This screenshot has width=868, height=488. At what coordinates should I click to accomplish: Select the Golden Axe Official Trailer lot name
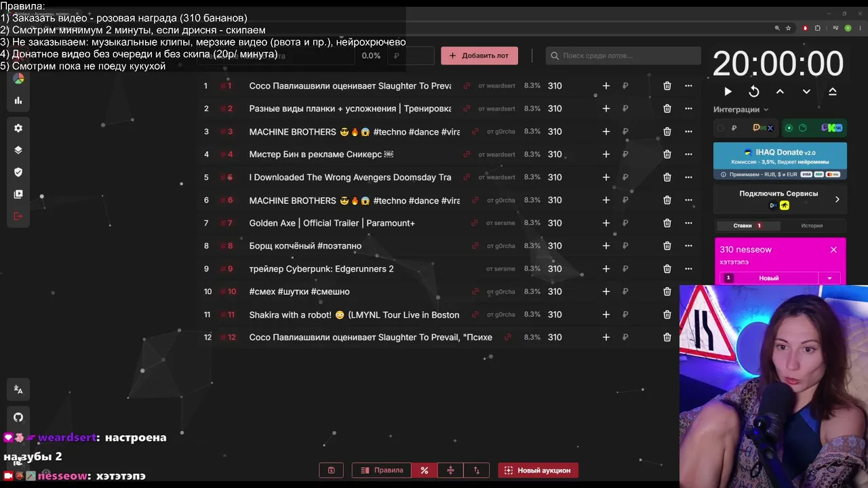coord(332,223)
